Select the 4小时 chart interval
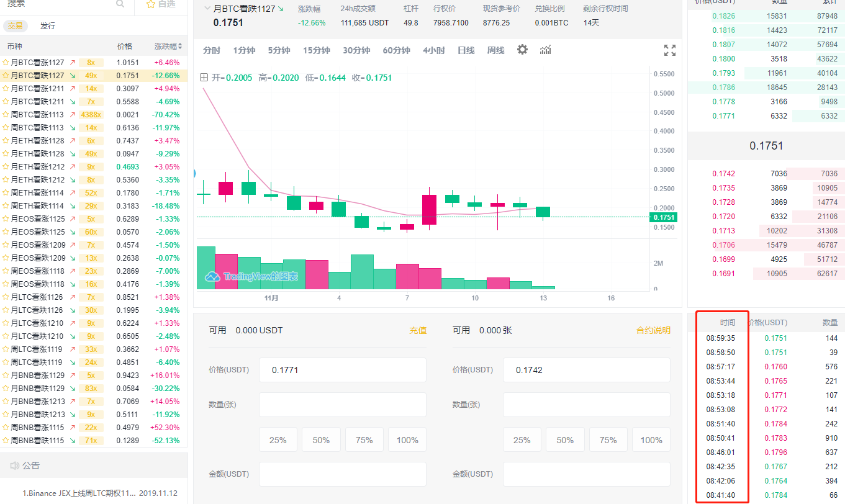The image size is (845, 504). point(434,50)
